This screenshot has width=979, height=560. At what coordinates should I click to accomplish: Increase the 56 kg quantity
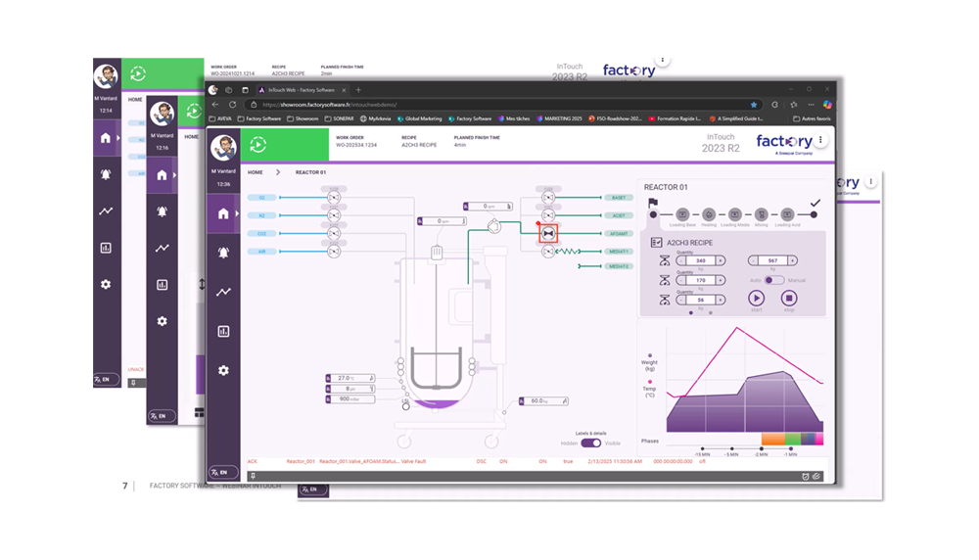721,301
